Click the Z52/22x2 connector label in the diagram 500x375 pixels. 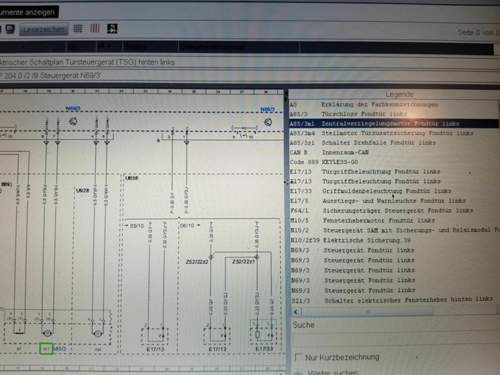(x=197, y=262)
